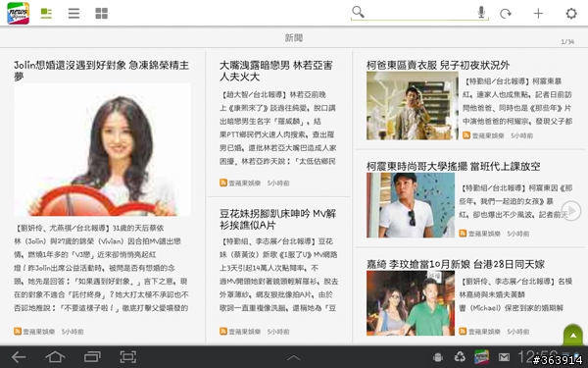
Task: Open Android debug notification icon
Action: [438, 357]
